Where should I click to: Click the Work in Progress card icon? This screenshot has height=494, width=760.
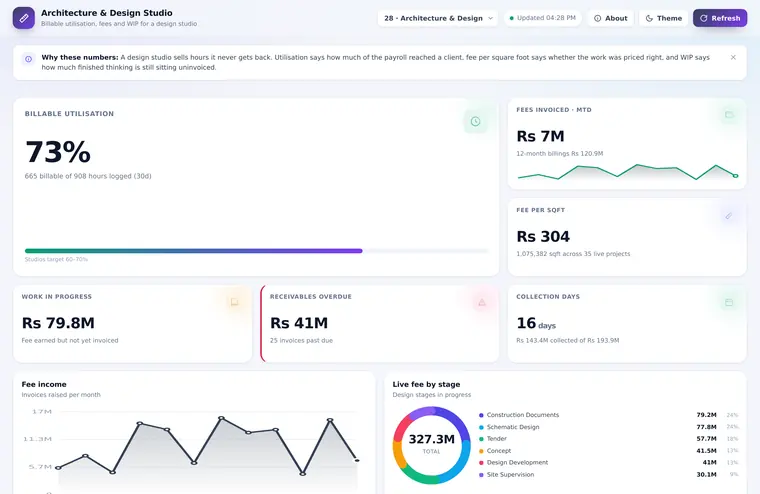235,302
